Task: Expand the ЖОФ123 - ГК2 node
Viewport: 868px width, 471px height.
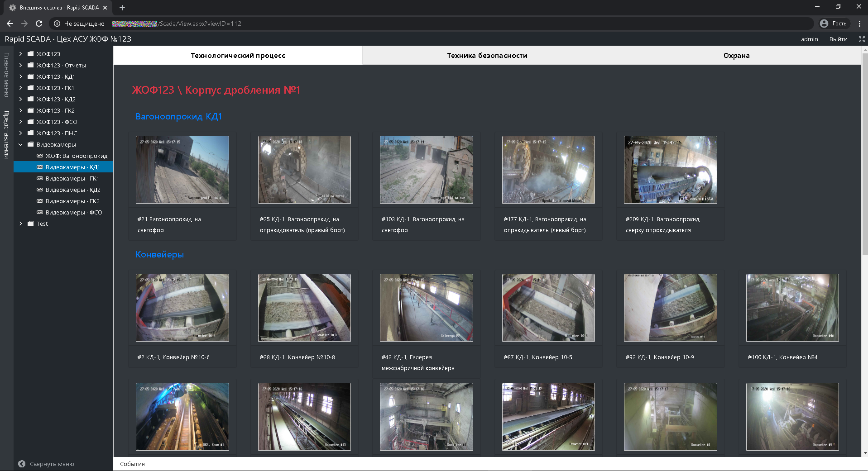Action: click(x=20, y=110)
